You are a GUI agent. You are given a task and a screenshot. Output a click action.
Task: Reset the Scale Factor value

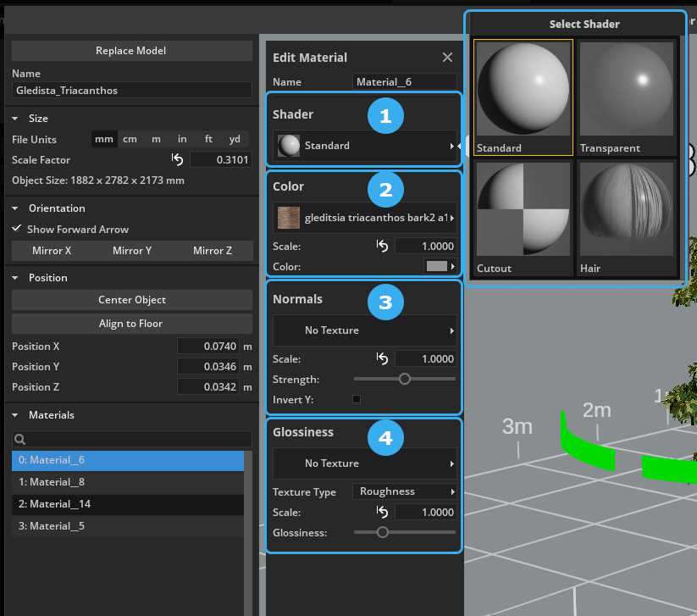pos(177,159)
